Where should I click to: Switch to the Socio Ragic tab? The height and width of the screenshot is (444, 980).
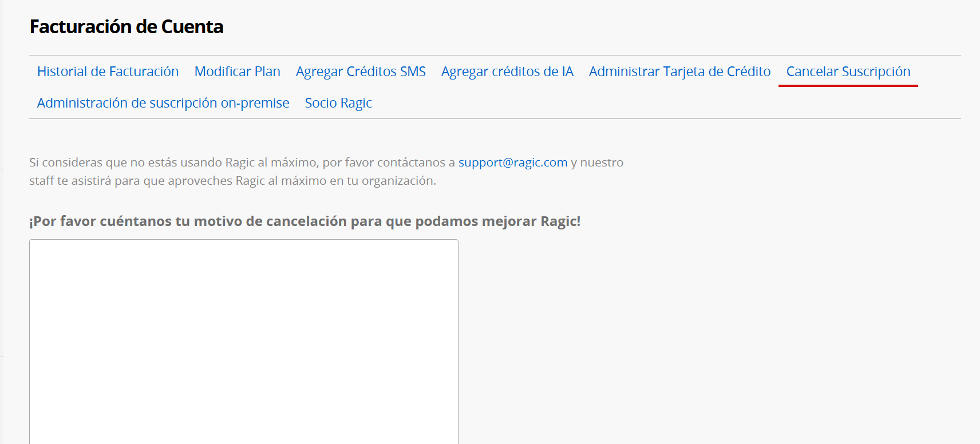click(338, 103)
